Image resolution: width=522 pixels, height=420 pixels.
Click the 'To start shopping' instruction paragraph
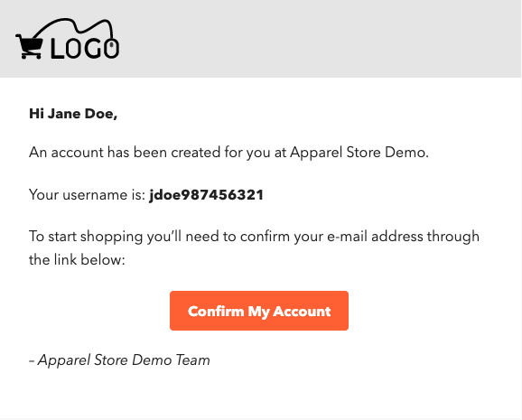(x=254, y=248)
